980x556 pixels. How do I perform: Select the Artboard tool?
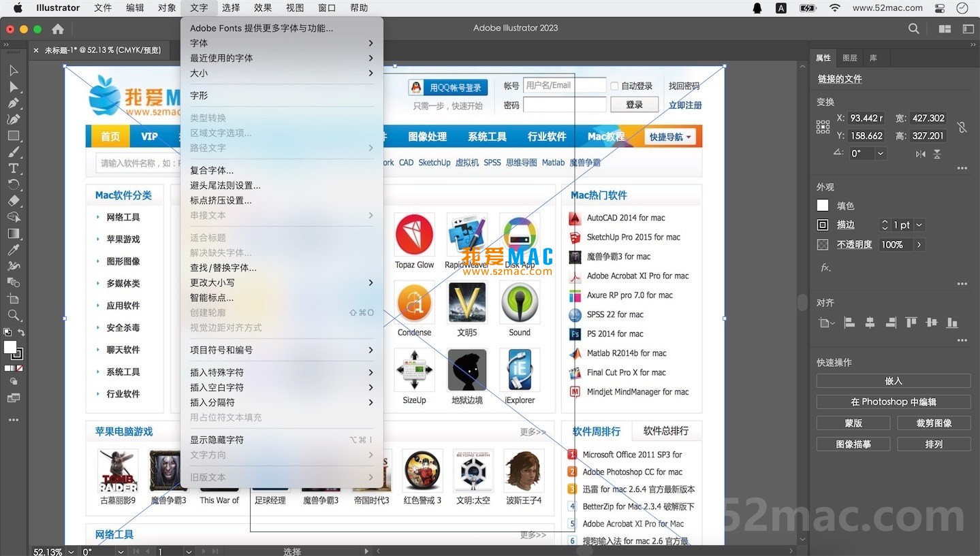pyautogui.click(x=14, y=299)
